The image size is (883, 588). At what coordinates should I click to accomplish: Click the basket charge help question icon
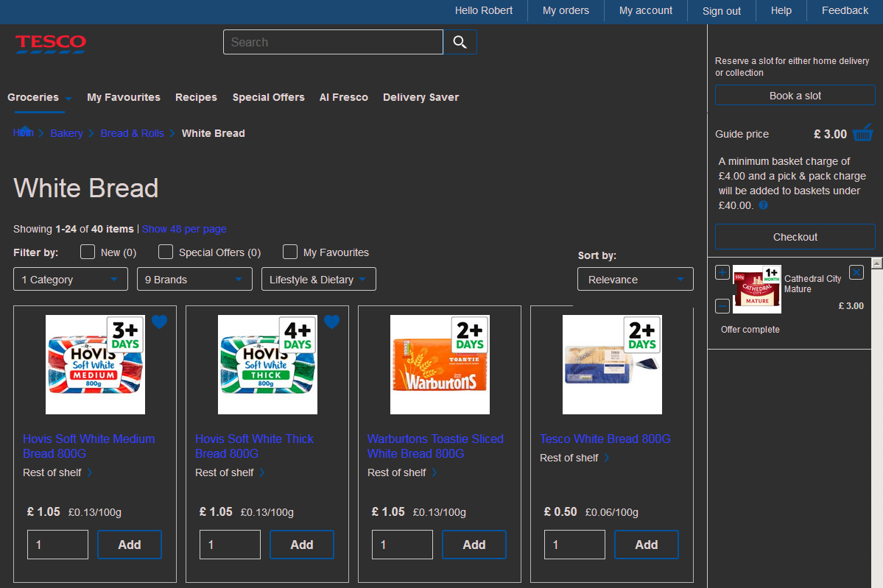763,205
